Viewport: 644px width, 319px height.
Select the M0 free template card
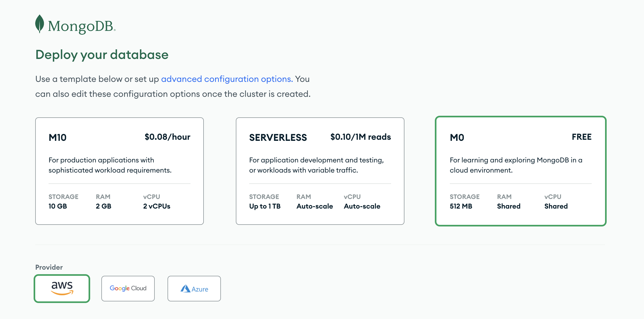pyautogui.click(x=520, y=171)
